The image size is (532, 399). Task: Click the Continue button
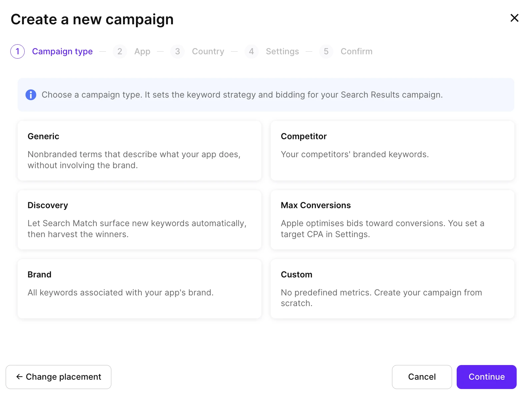(x=487, y=377)
